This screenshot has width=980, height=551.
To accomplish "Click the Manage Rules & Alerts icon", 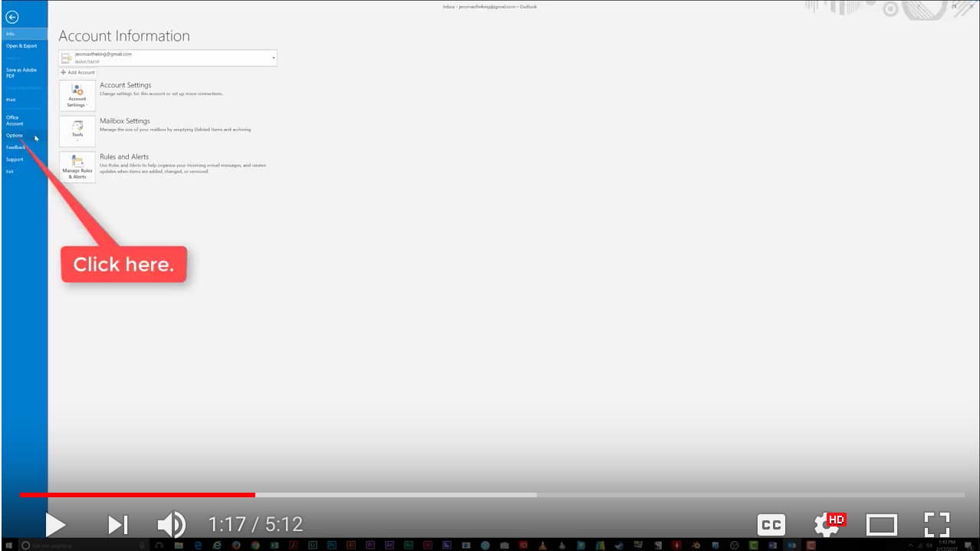I will click(77, 167).
